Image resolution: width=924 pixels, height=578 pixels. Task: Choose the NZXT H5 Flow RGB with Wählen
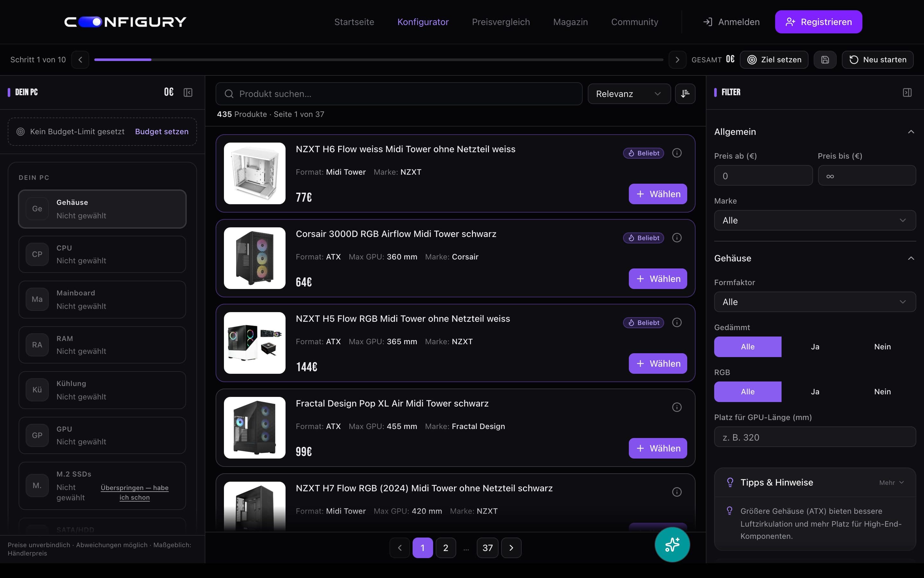tap(657, 363)
